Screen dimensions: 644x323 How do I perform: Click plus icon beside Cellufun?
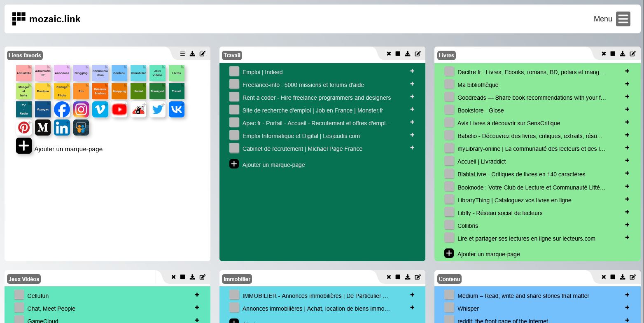point(197,295)
